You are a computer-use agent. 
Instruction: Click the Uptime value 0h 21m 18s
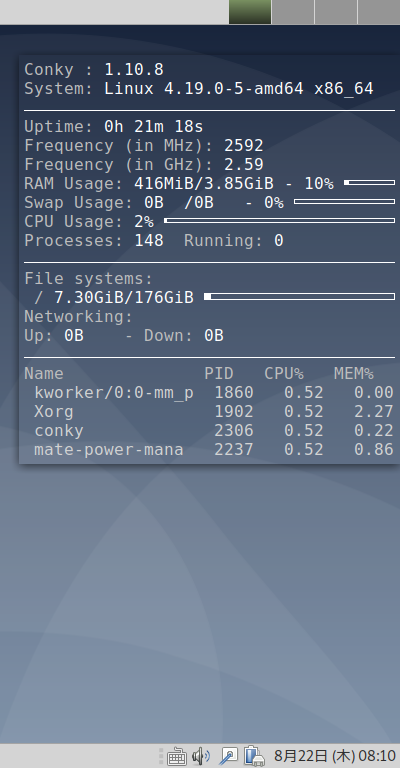(x=153, y=127)
